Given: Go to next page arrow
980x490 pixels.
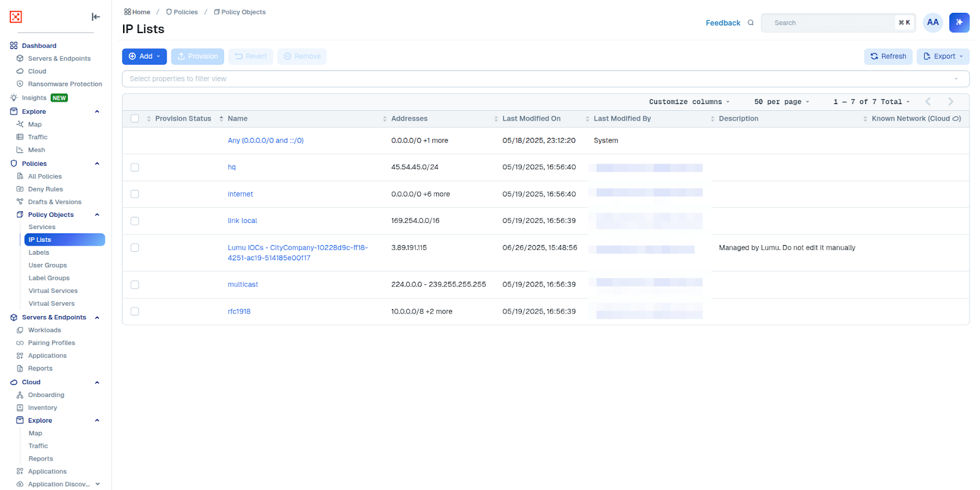Looking at the screenshot, I should (x=951, y=102).
